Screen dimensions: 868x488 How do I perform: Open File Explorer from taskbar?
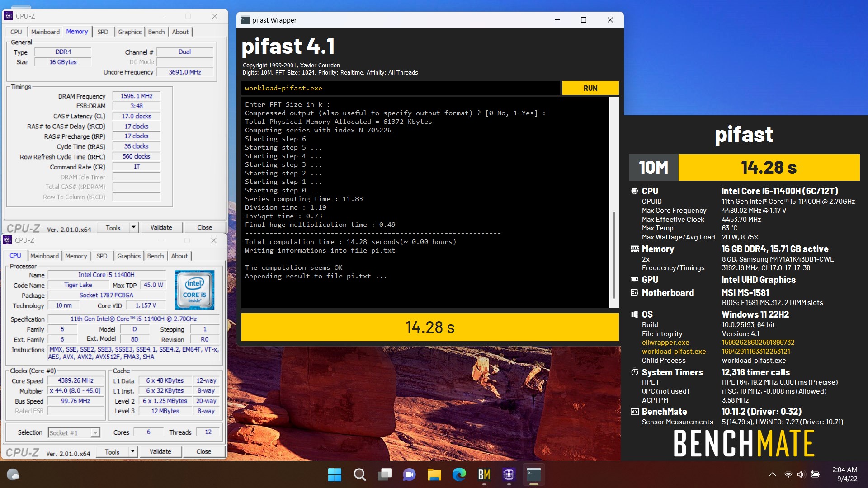[x=434, y=474]
